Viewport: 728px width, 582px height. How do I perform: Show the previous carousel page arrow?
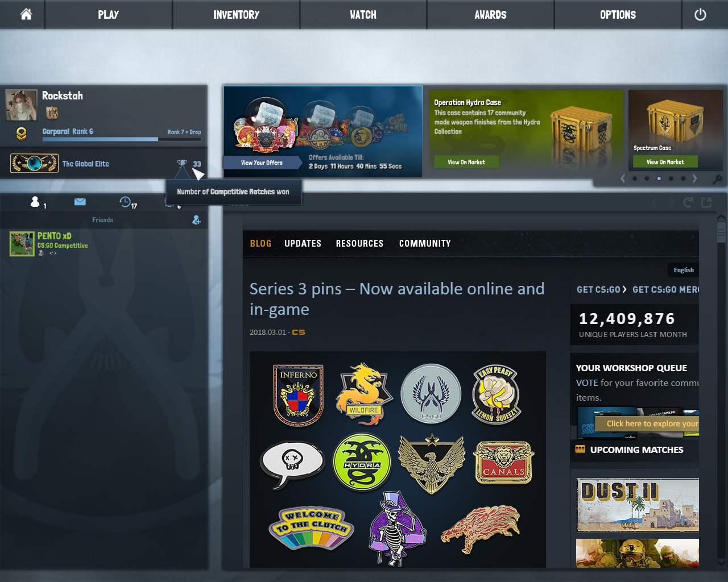click(x=623, y=178)
